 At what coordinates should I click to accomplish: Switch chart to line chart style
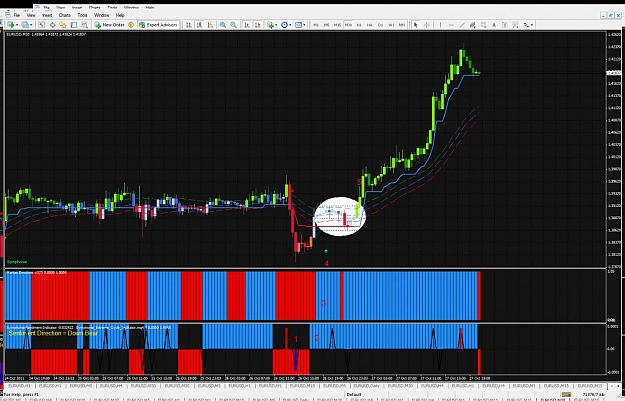(x=210, y=25)
